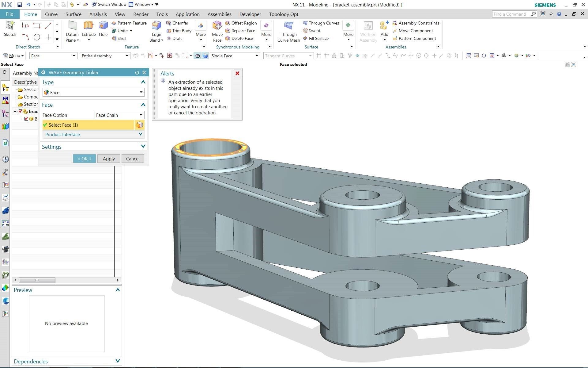Viewport: 588px width, 368px height.
Task: Switch to the Assemblies ribbon tab
Action: point(219,14)
